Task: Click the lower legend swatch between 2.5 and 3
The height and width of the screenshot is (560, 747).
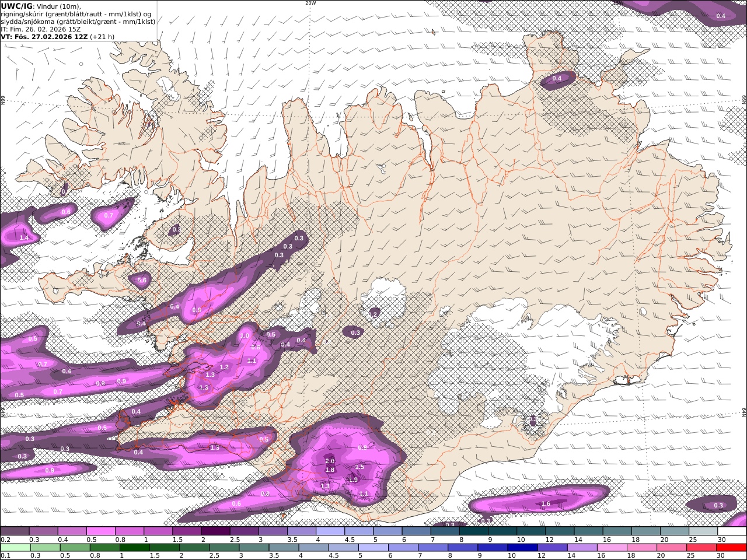Action: [x=224, y=548]
